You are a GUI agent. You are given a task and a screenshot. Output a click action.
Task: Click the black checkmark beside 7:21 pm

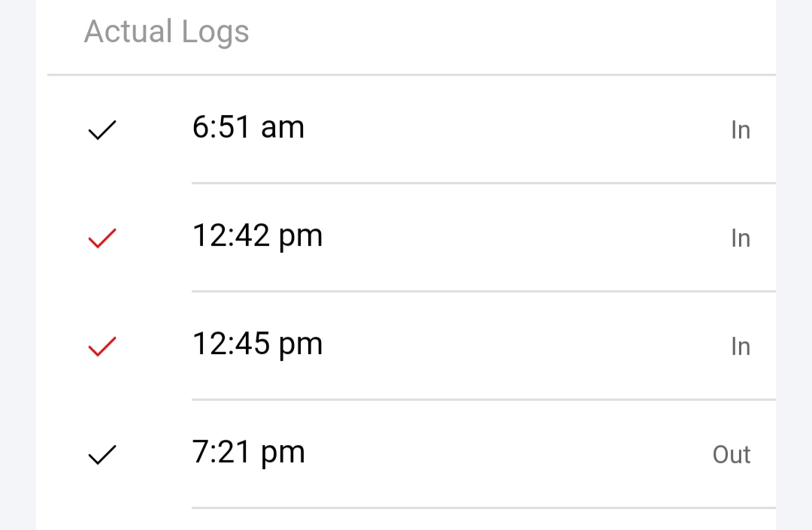102,455
